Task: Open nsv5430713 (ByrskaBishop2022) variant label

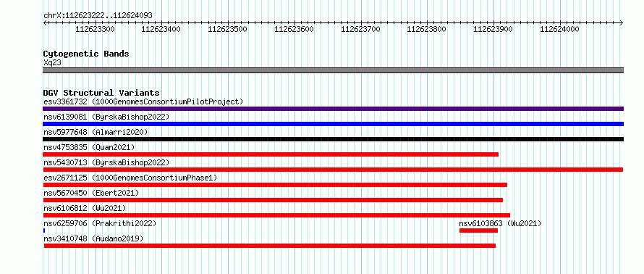Action: click(x=106, y=162)
